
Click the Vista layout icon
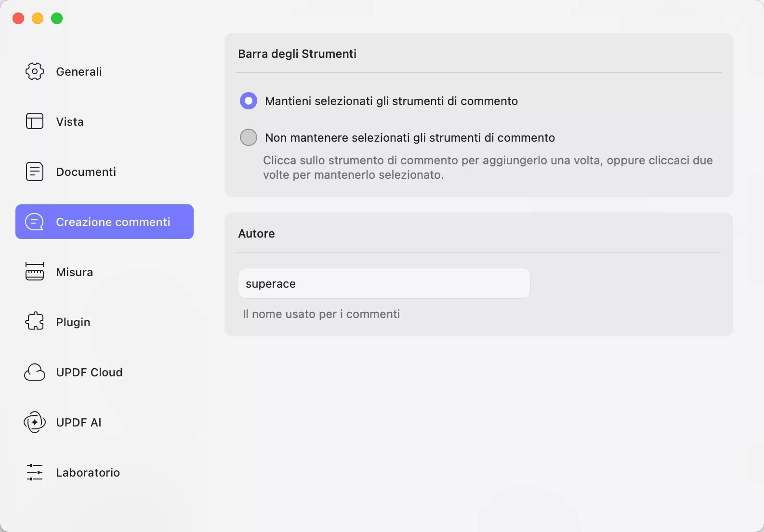[34, 121]
